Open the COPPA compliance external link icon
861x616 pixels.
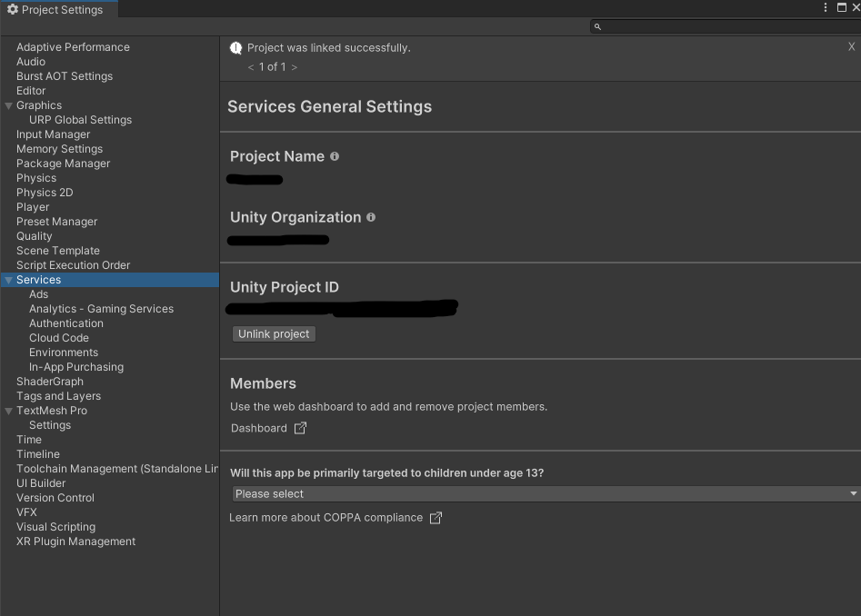point(436,518)
